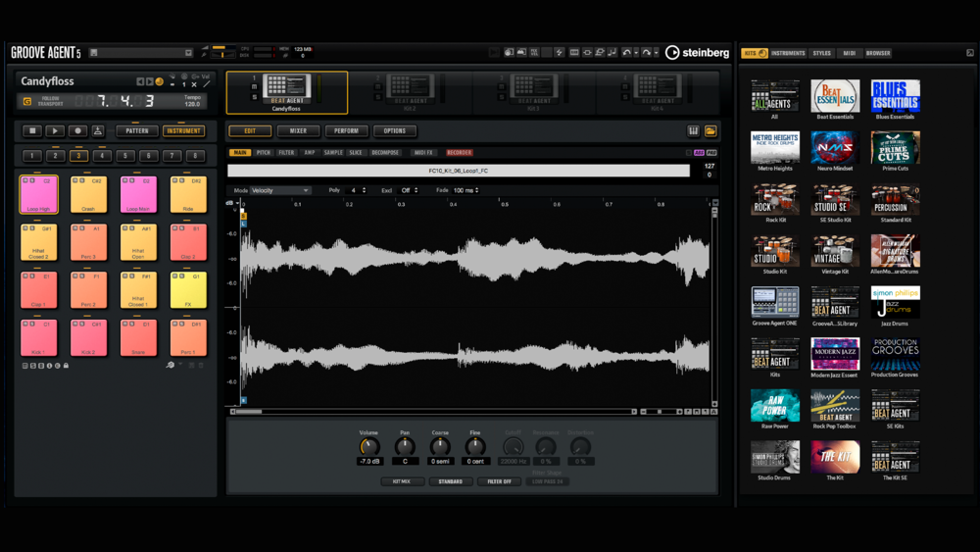Toggle solo on Candyfloss kit slot
The height and width of the screenshot is (552, 980).
point(254,97)
